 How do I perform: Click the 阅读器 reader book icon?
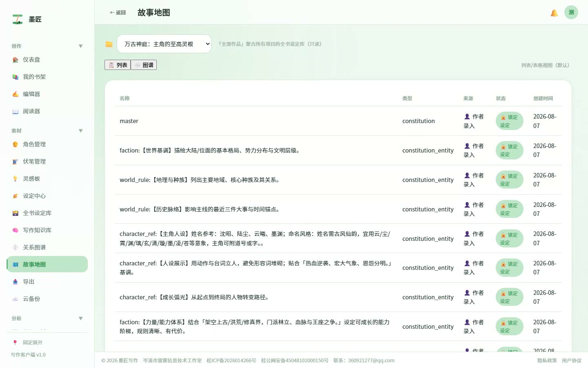16,111
